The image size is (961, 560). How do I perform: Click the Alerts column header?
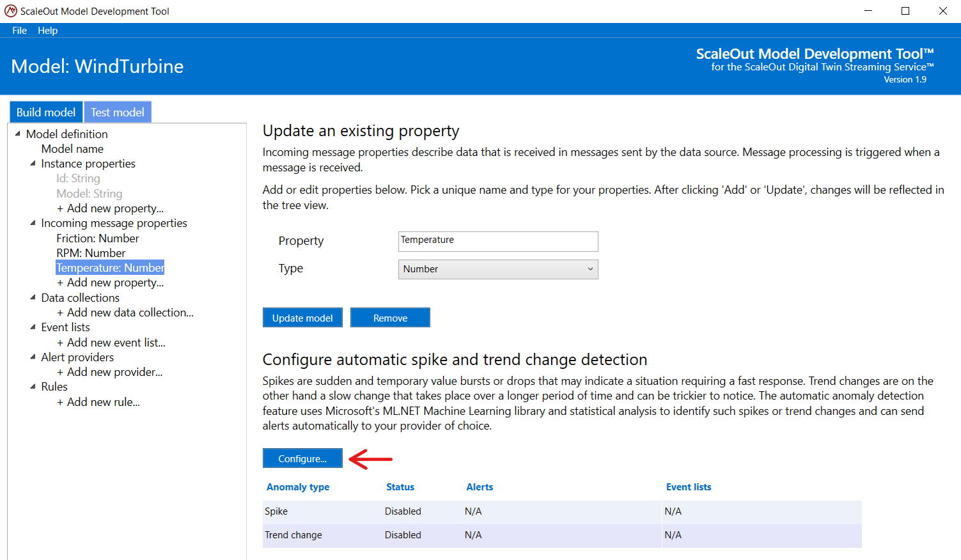point(480,487)
